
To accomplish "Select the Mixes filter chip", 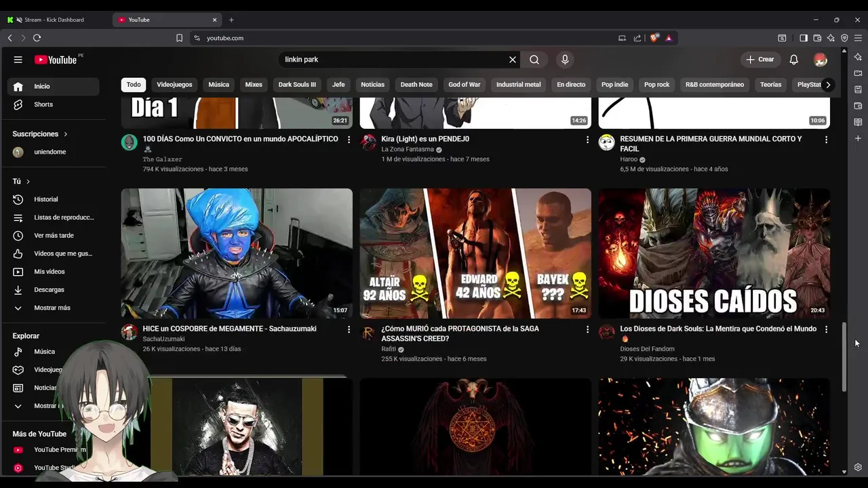I will coord(254,85).
